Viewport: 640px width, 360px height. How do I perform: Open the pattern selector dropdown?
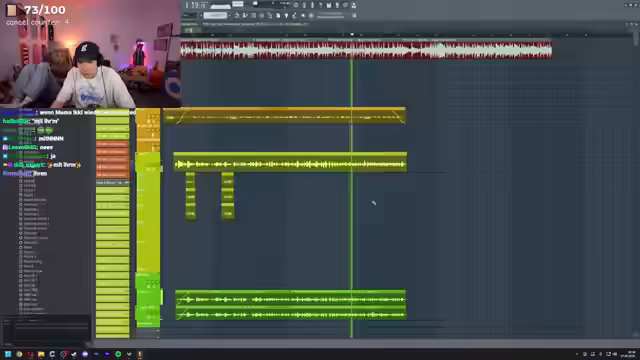216,16
